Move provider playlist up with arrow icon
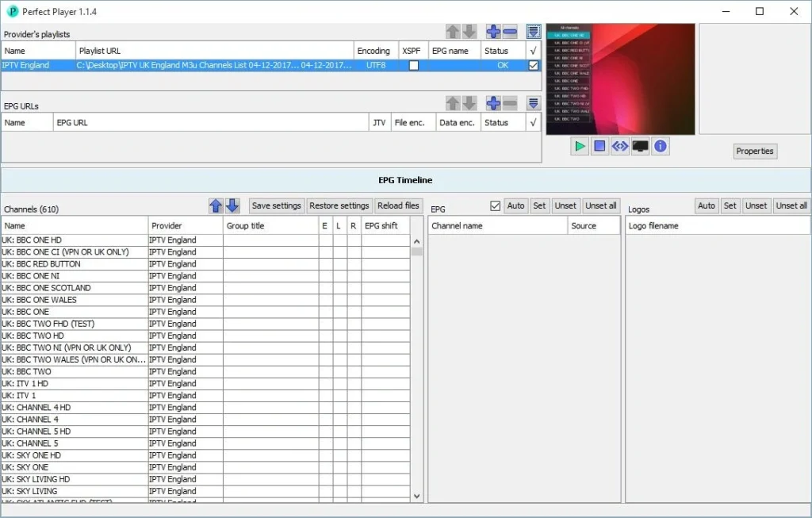The width and height of the screenshot is (812, 518). [x=453, y=32]
